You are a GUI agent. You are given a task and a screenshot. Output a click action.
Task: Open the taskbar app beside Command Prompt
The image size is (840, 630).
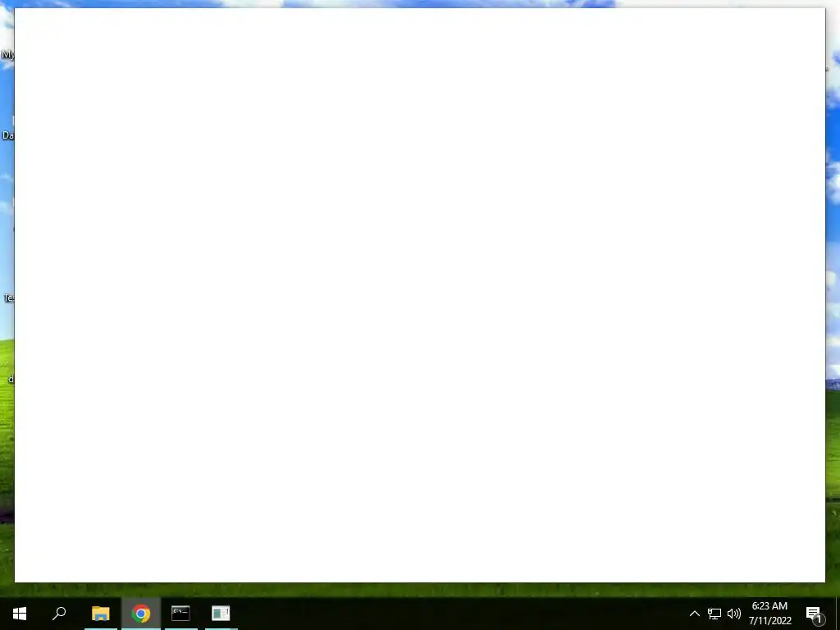[x=221, y=614]
